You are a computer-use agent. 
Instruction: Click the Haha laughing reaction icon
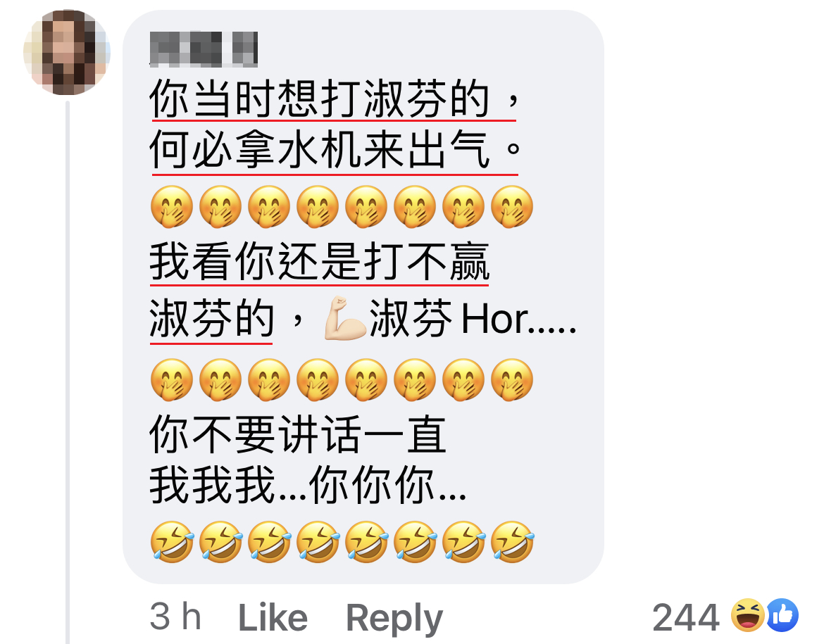coord(749,614)
